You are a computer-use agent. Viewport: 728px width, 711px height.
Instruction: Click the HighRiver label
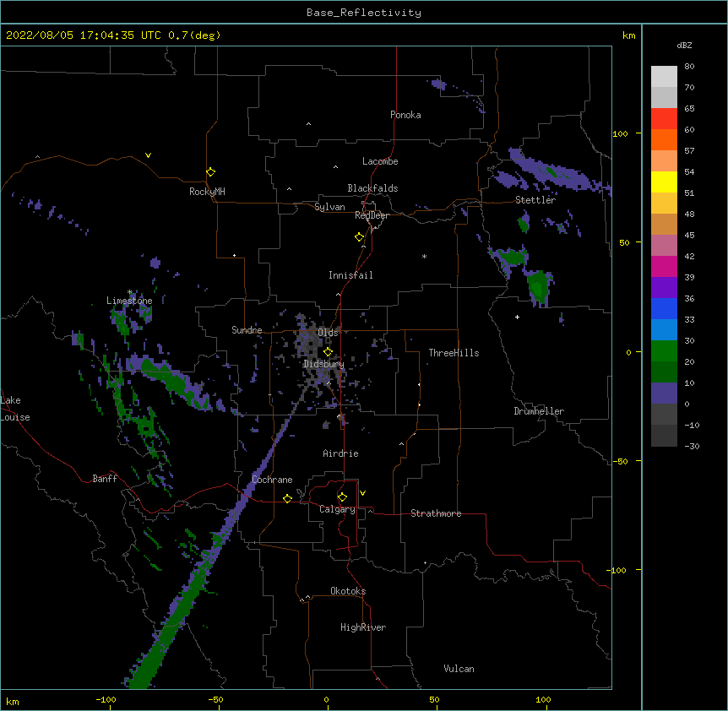[x=363, y=627]
